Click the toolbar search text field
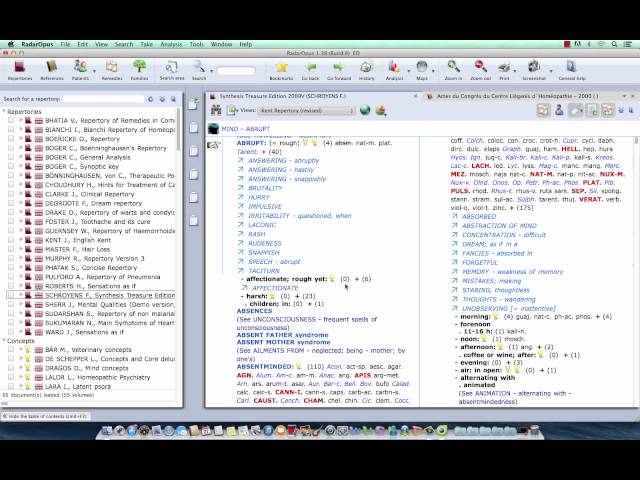The height and width of the screenshot is (480, 640). pyautogui.click(x=236, y=71)
